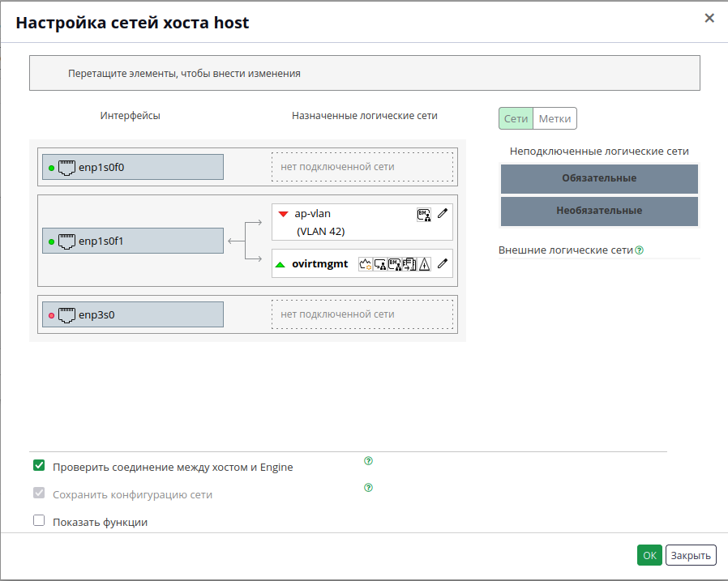The width and height of the screenshot is (728, 581).
Task: Click the dialog title 'Настройка сетей хоста host'
Action: pyautogui.click(x=132, y=23)
